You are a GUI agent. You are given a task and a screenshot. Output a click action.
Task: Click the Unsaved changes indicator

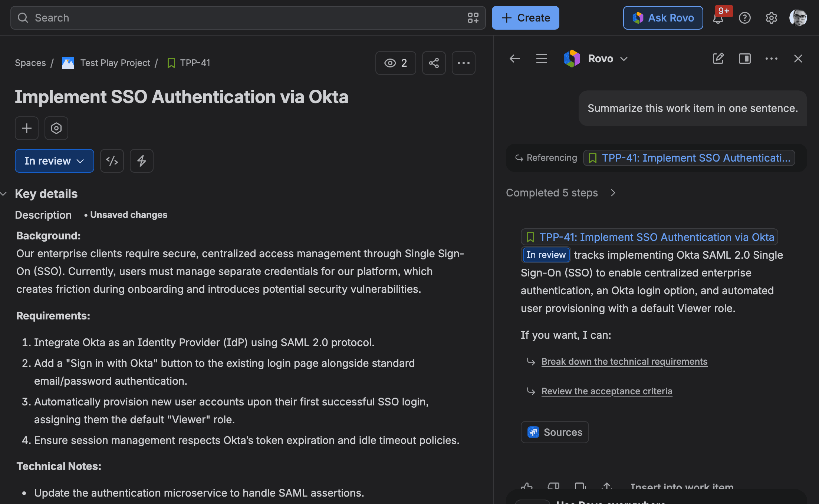126,215
